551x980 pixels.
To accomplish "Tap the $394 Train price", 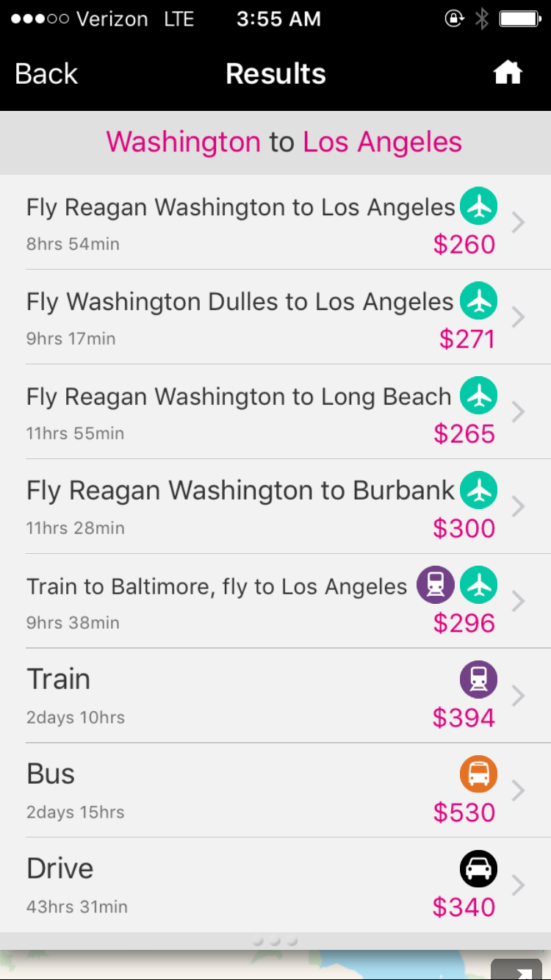I will tap(464, 718).
